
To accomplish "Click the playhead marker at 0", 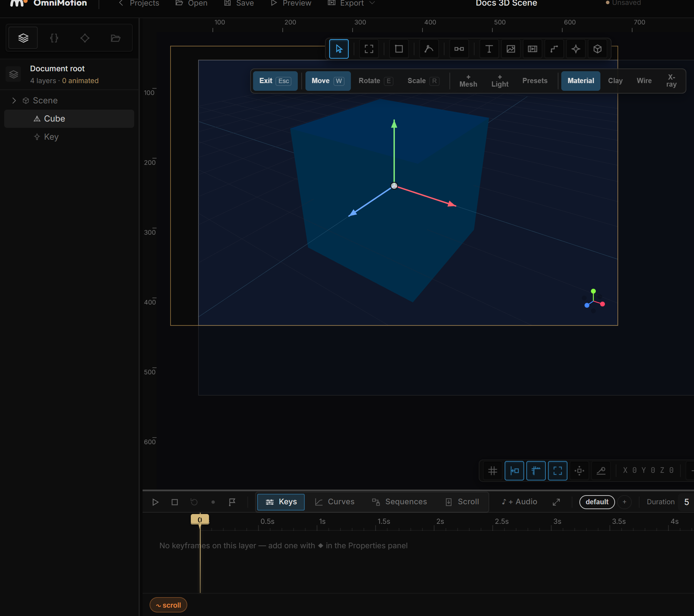I will [200, 519].
